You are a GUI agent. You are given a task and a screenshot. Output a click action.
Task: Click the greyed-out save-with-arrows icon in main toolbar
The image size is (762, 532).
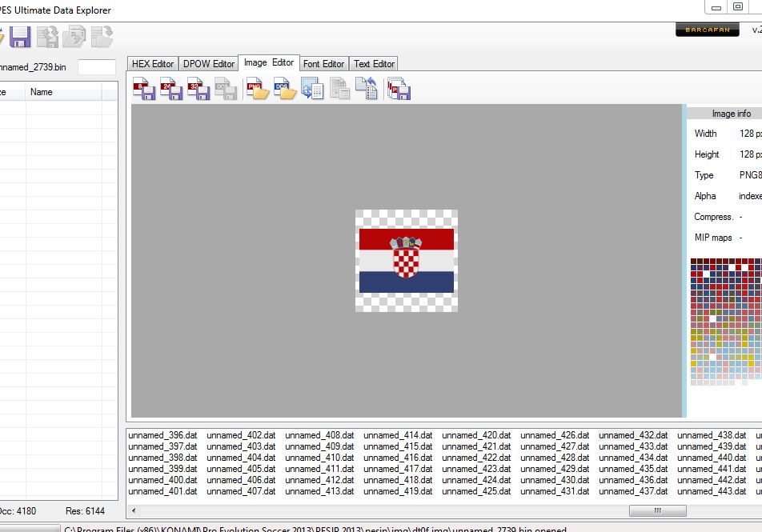point(47,37)
